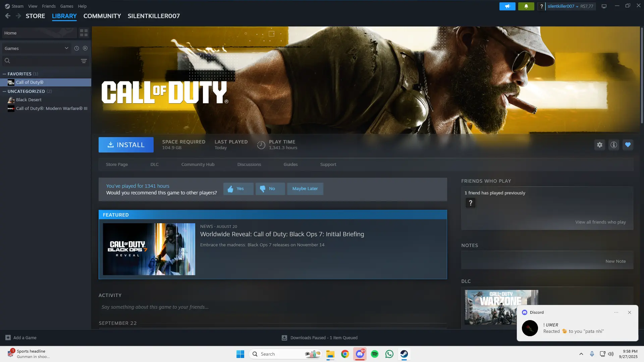Open the Store Page link
Viewport: 644px width, 362px height.
tap(117, 164)
